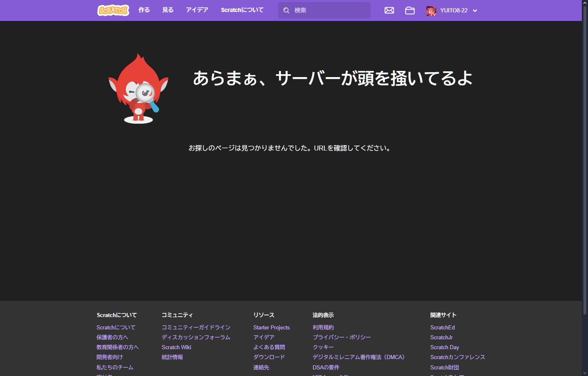This screenshot has height=376, width=588.
Task: Open the Scratch Wiki link
Action: click(177, 347)
